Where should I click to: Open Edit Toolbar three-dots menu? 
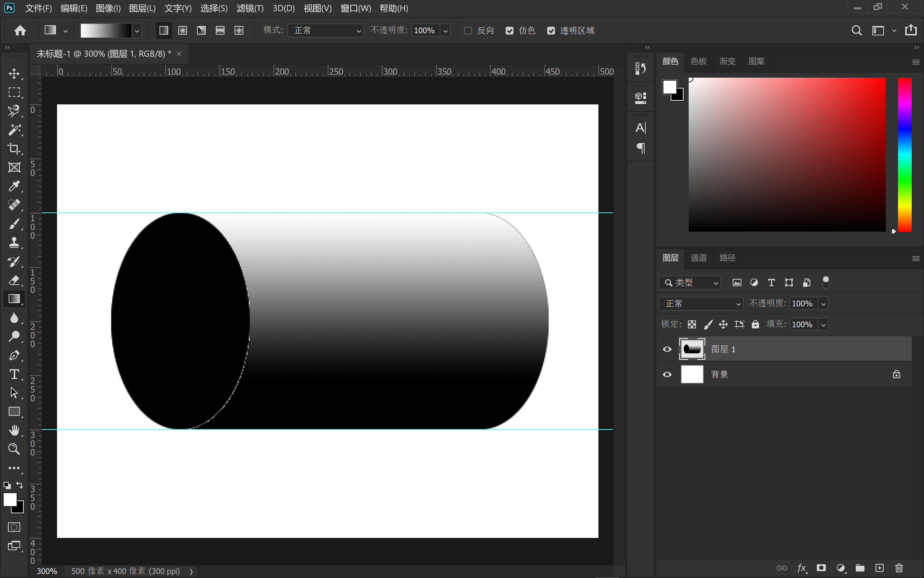pyautogui.click(x=14, y=468)
